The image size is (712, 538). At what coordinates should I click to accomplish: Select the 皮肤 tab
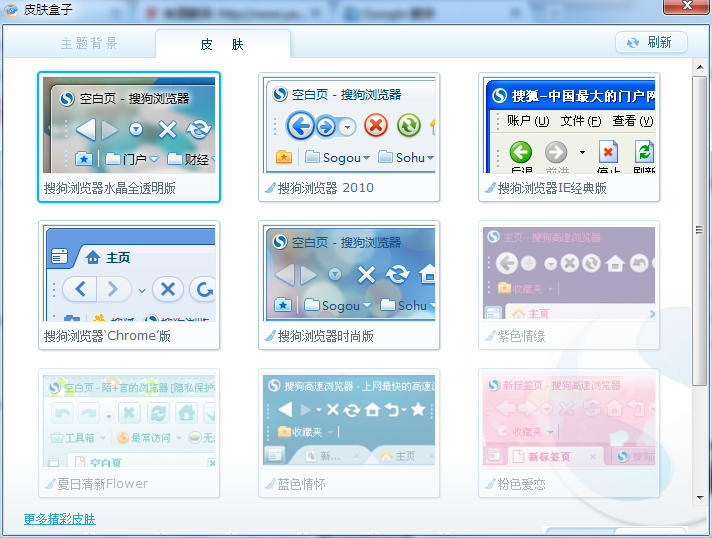222,44
